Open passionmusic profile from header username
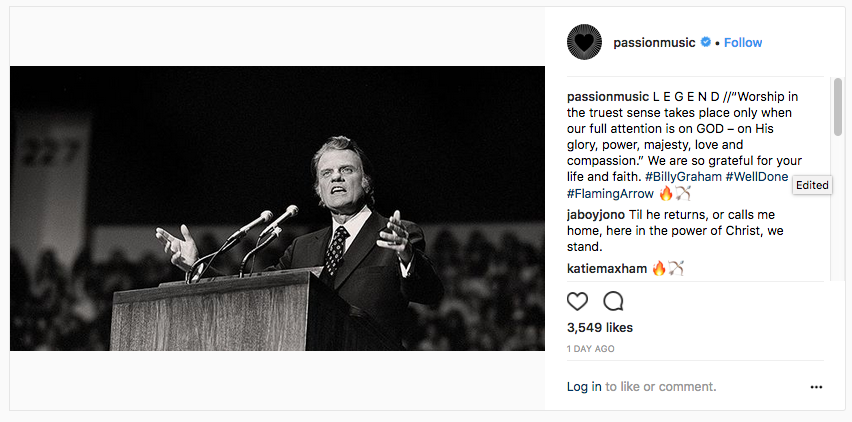This screenshot has height=422, width=852. pyautogui.click(x=654, y=43)
